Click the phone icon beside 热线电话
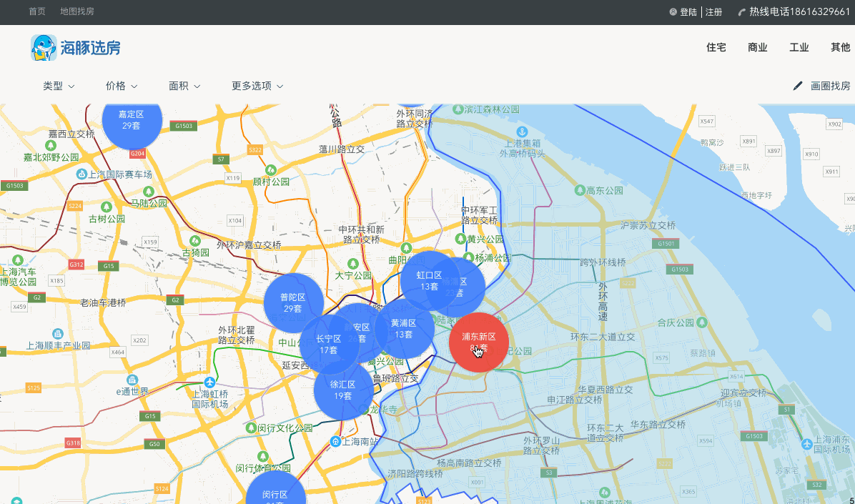This screenshot has height=504, width=855. point(741,12)
